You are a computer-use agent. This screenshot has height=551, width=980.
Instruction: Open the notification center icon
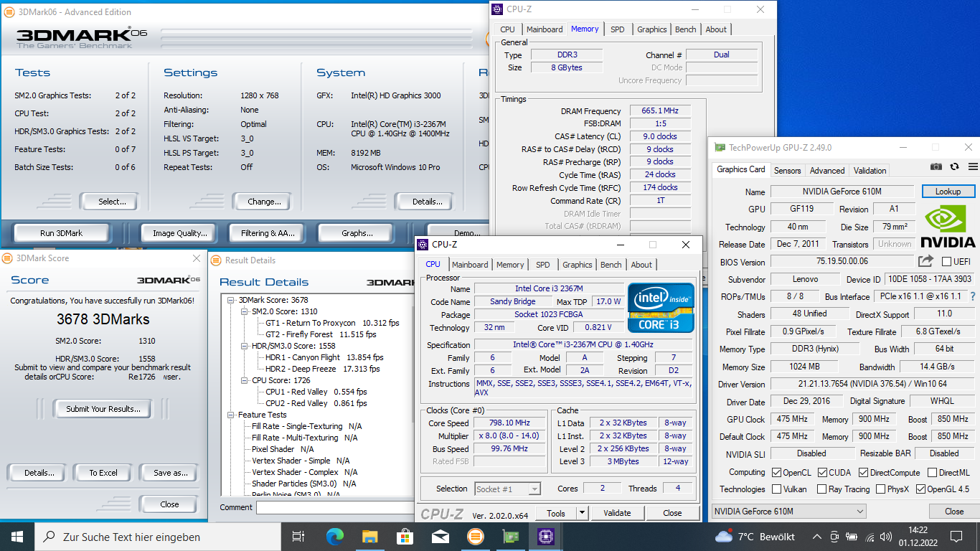(956, 536)
